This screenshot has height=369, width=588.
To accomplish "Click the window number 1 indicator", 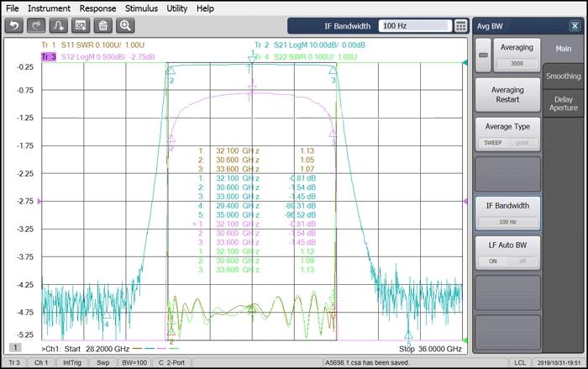I will (x=15, y=347).
